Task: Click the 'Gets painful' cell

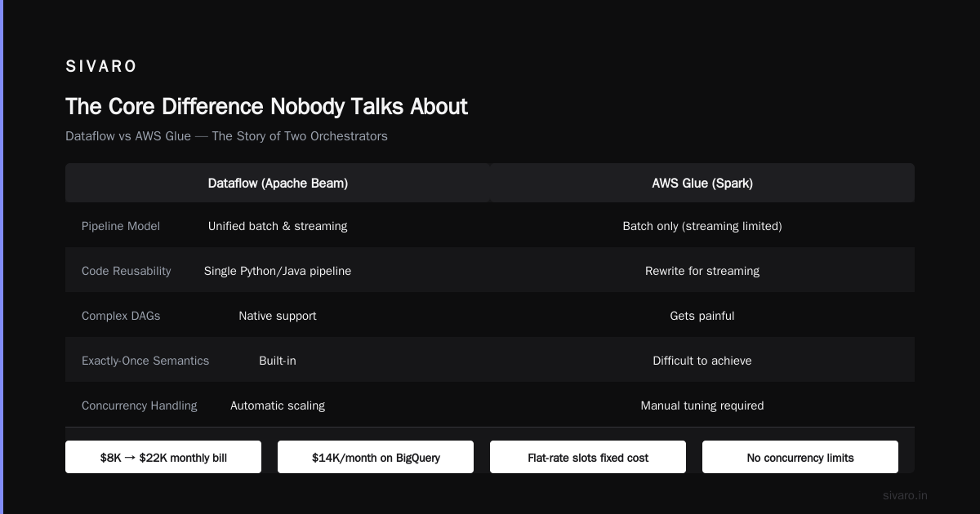Action: point(702,316)
